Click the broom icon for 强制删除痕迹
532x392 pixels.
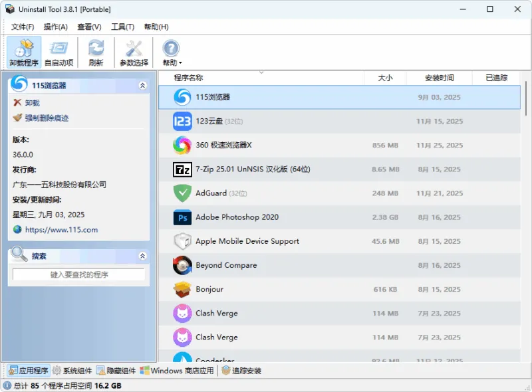coord(17,118)
